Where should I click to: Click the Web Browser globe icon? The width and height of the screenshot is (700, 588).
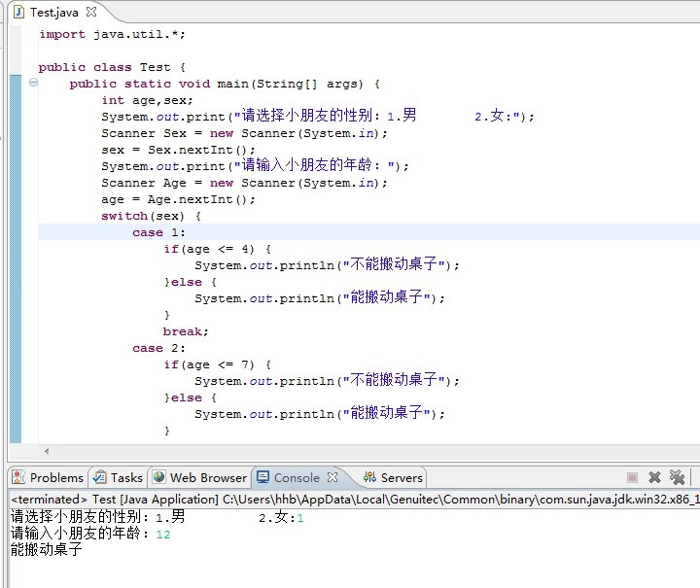(x=159, y=477)
